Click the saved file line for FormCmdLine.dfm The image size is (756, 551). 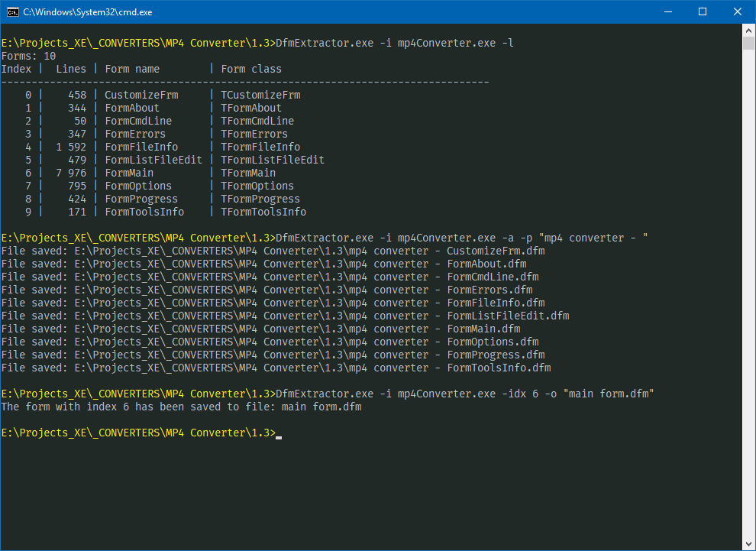click(270, 277)
